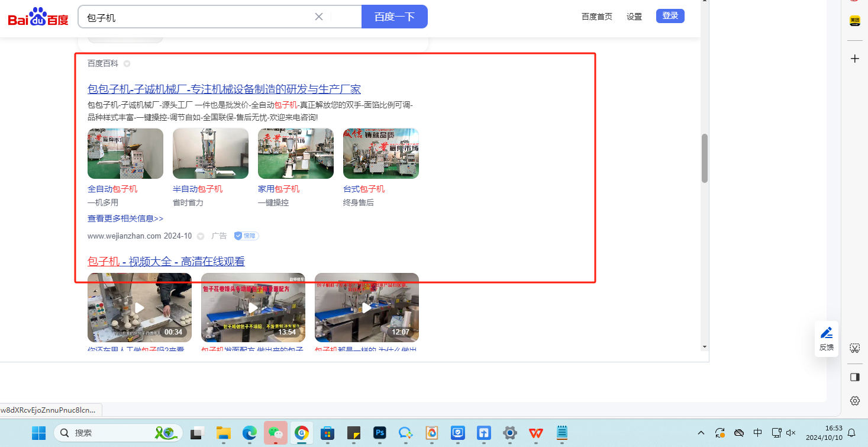This screenshot has width=868, height=447.
Task: Click the taskbar 搜索 search box
Action: (118, 433)
